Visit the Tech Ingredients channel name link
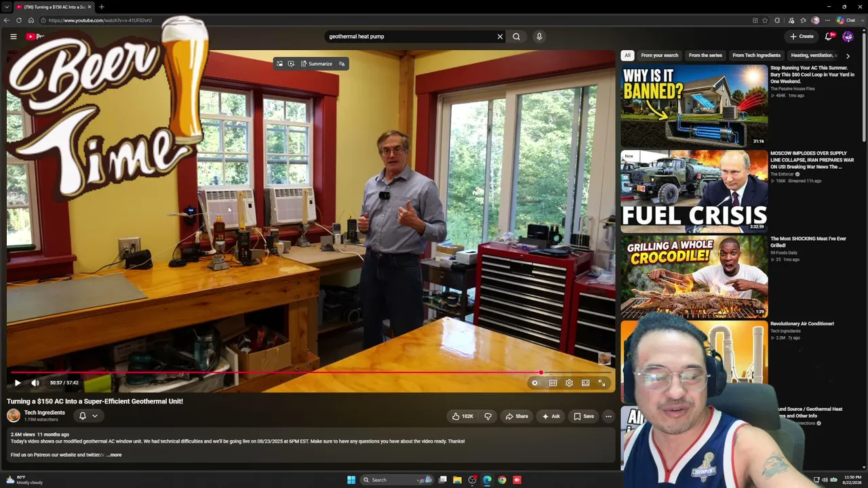Screen dimensions: 868x488 point(45,413)
